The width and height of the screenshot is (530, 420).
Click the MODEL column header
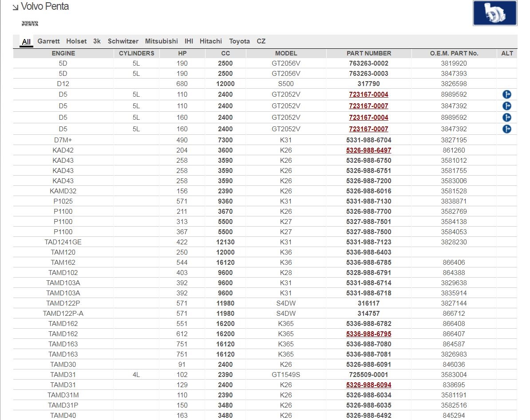(286, 53)
